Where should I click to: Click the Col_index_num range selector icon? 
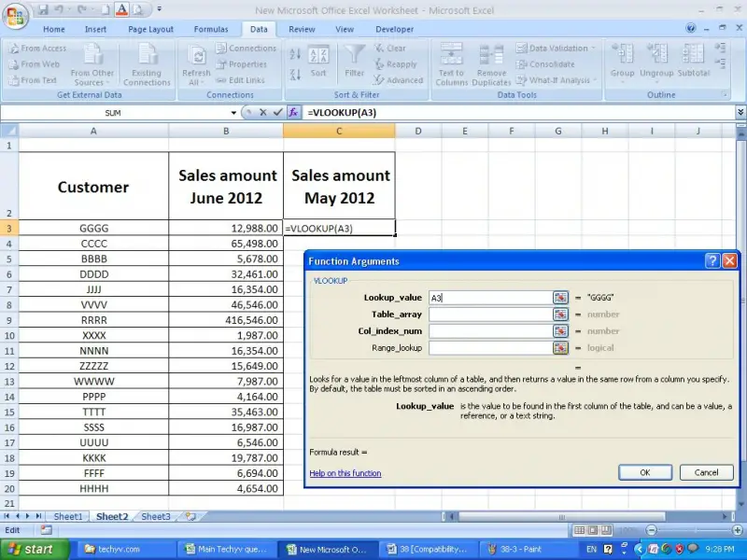point(561,331)
